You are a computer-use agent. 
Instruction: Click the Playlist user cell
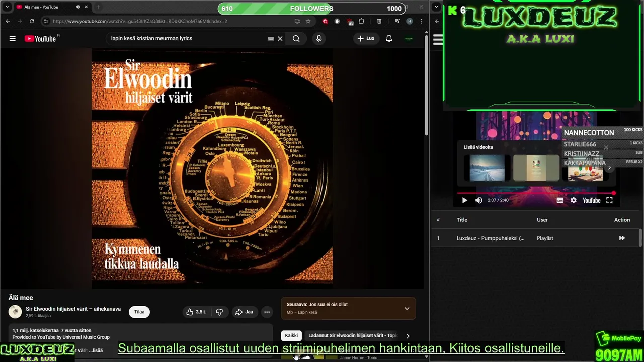click(x=545, y=238)
